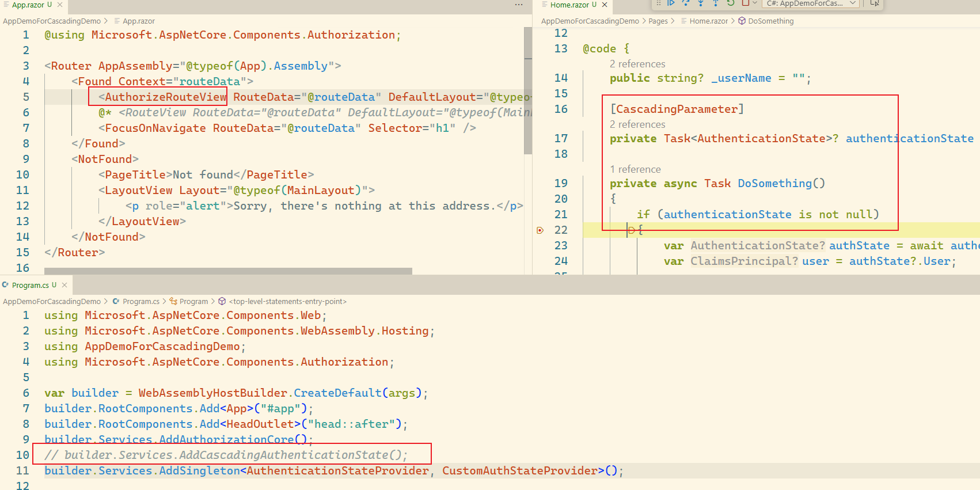This screenshot has width=980, height=490.
Task: Click AppDemoForCascadingDemo breadcrumb above App.razor editor
Action: [52, 21]
